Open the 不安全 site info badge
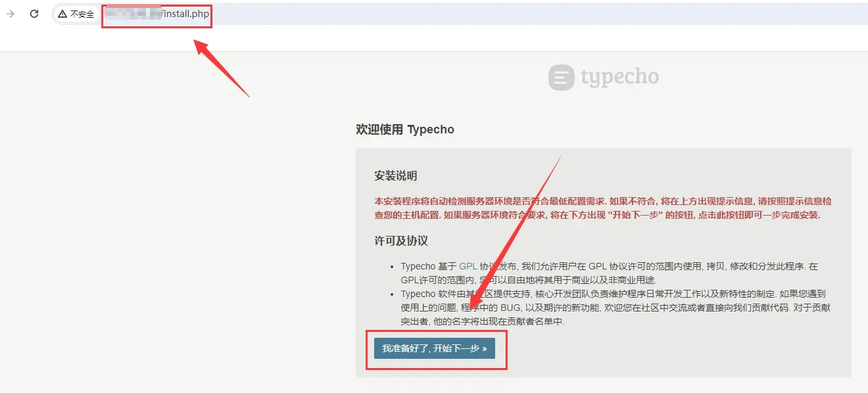 (76, 14)
